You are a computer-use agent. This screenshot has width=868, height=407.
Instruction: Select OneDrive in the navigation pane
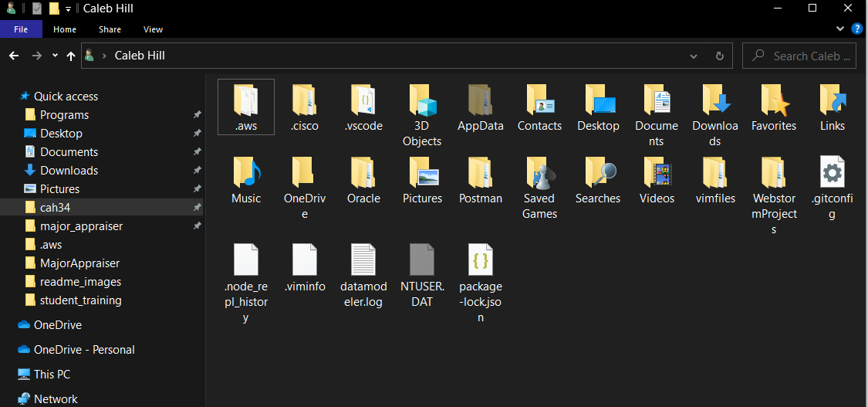pyautogui.click(x=58, y=325)
